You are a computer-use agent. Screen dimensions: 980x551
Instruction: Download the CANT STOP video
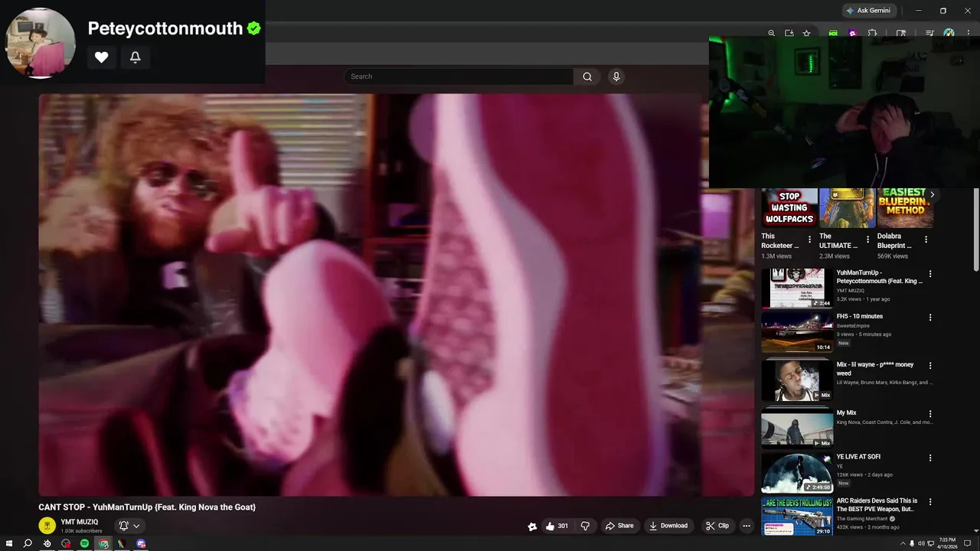[668, 526]
